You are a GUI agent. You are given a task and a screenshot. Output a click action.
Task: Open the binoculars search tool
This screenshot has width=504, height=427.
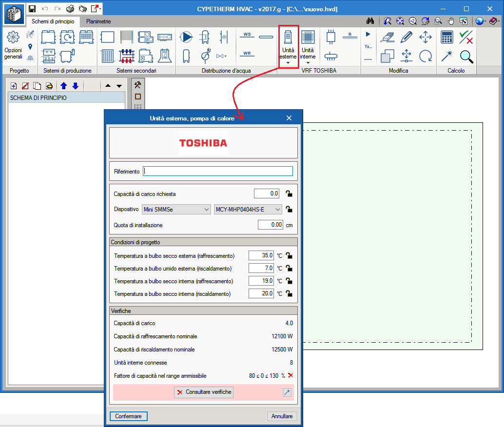coord(370,21)
